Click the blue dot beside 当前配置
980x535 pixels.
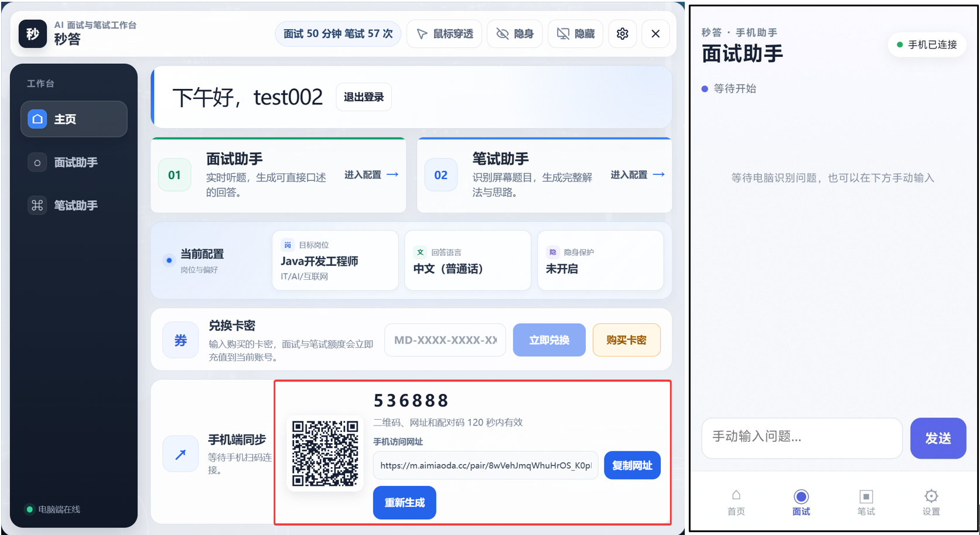169,260
